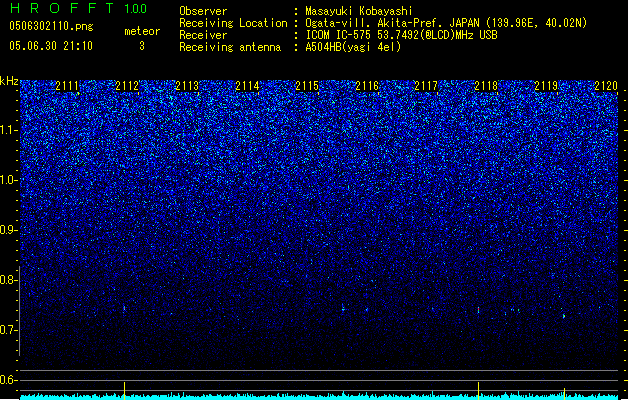Click the 2111 time axis label

coord(67,86)
